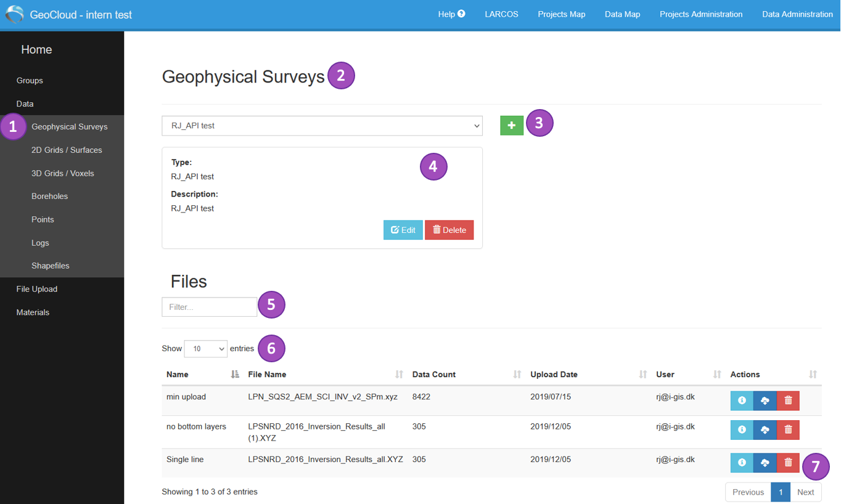Download the 'no bottom layers' file
Screen dimensions: 841x504
765,430
